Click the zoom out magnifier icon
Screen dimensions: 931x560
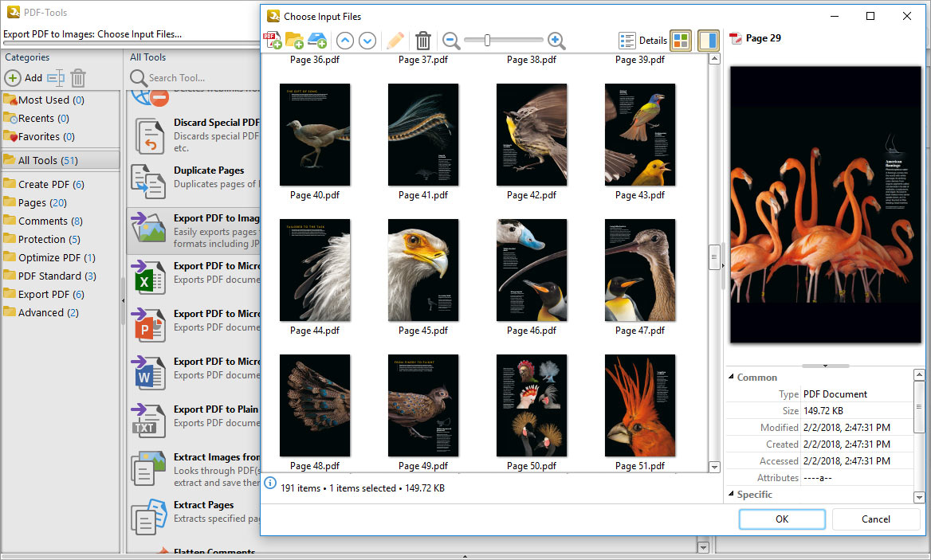451,41
